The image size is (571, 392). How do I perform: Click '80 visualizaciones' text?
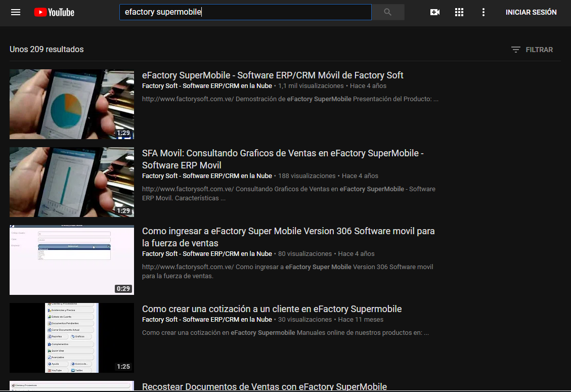point(305,254)
